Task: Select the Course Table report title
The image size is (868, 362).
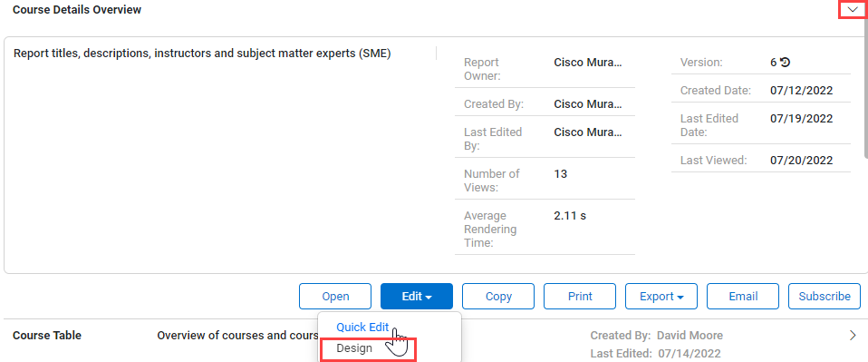Action: pos(47,336)
